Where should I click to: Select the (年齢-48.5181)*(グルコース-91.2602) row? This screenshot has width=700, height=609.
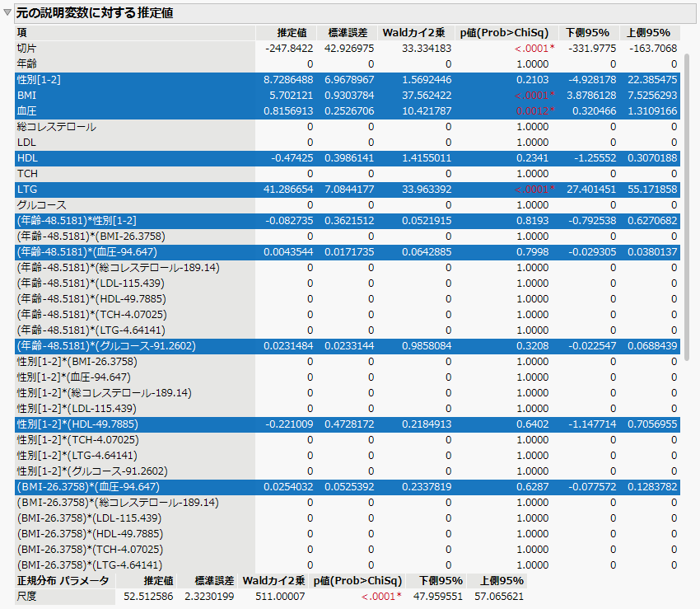(348, 346)
